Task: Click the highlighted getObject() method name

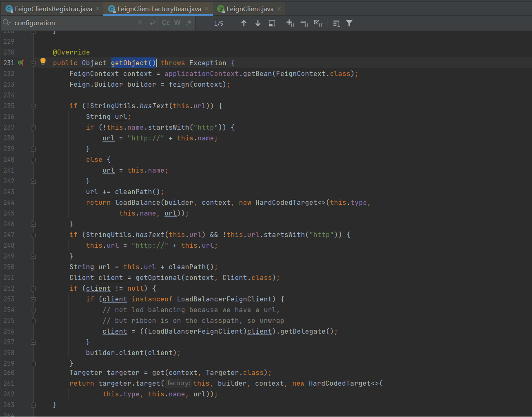Action: [134, 63]
